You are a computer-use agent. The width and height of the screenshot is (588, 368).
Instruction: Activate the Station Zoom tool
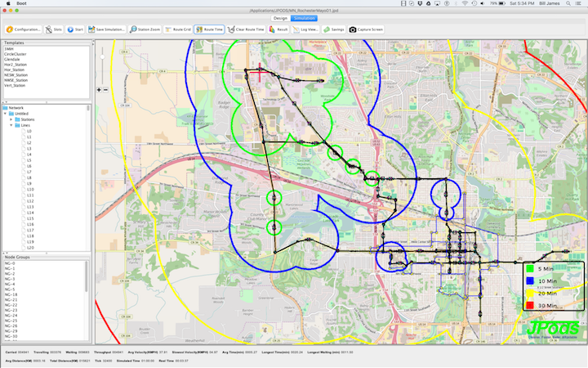pyautogui.click(x=149, y=29)
